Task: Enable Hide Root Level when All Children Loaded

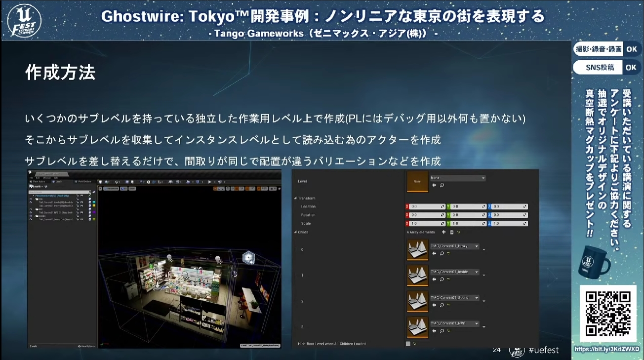Action: (408, 344)
